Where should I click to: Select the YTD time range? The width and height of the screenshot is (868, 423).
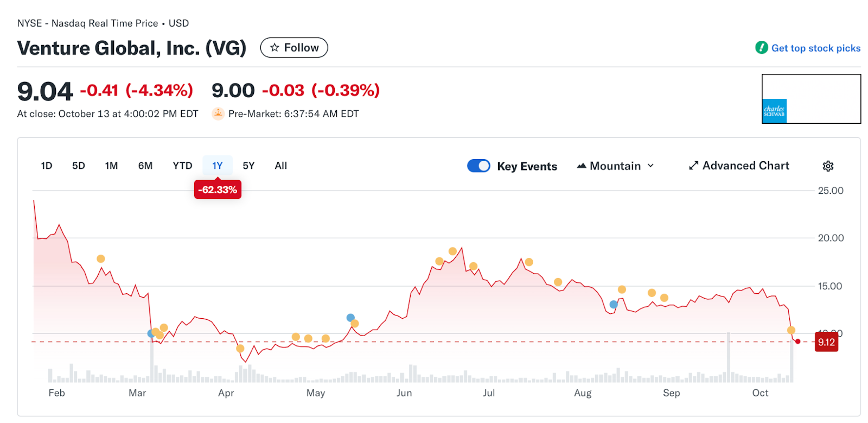tap(182, 166)
